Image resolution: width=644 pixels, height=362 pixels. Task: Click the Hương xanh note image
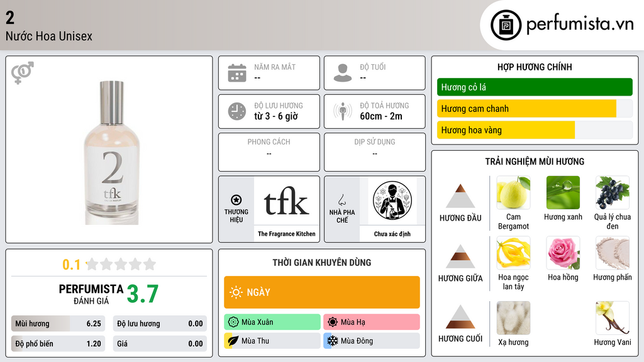(563, 192)
